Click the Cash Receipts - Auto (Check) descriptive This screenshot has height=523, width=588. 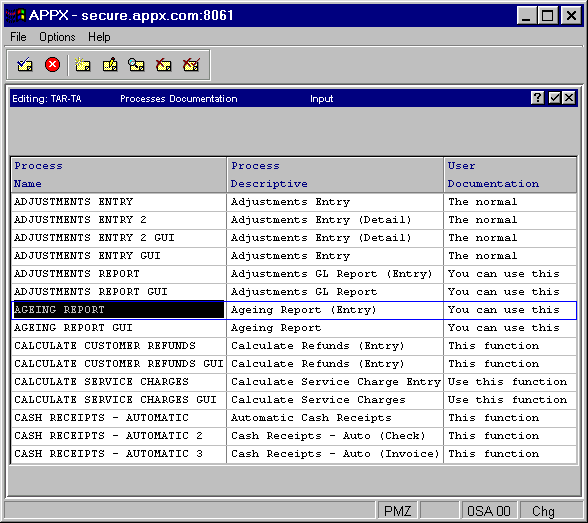(335, 436)
